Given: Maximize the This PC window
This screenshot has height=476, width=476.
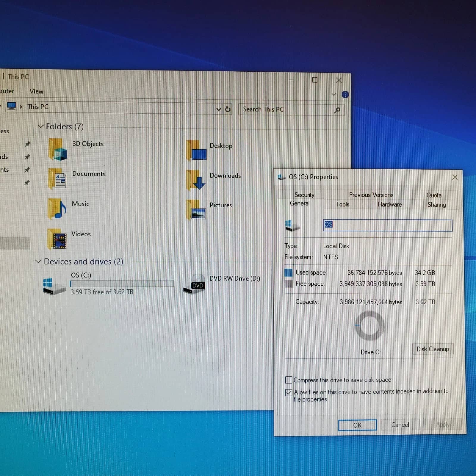Looking at the screenshot, I should click(x=315, y=80).
